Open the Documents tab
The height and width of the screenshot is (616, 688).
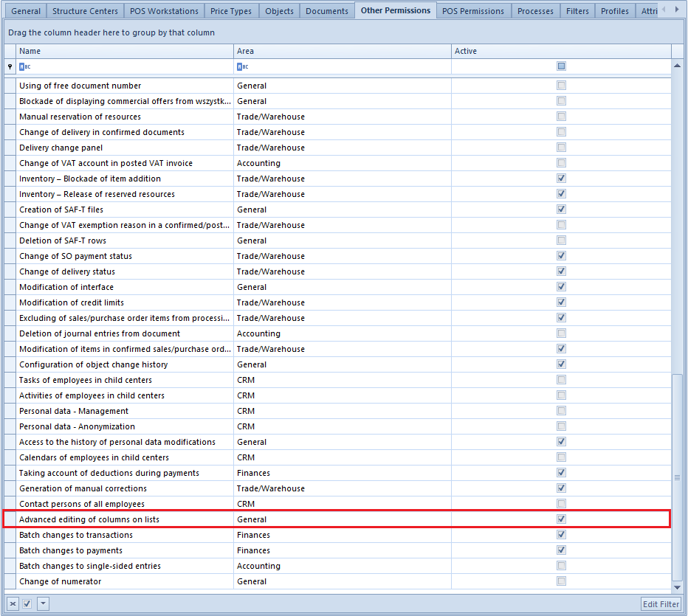[x=327, y=11]
